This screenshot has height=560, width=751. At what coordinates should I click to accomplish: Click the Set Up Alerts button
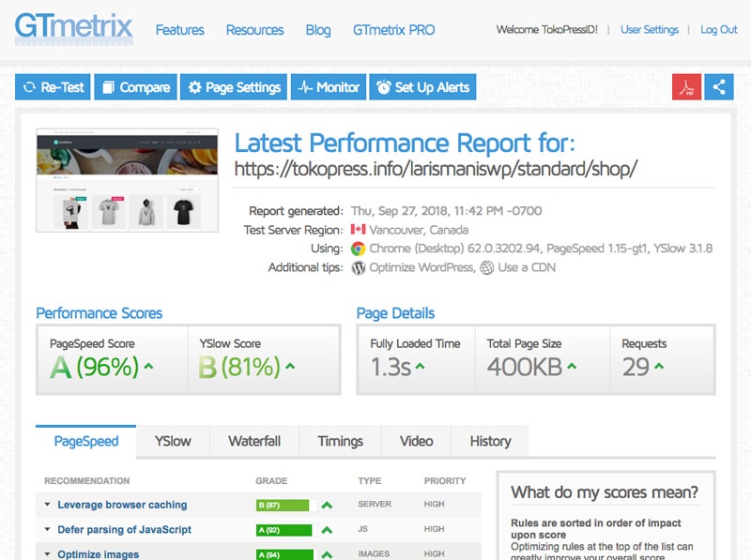(423, 87)
